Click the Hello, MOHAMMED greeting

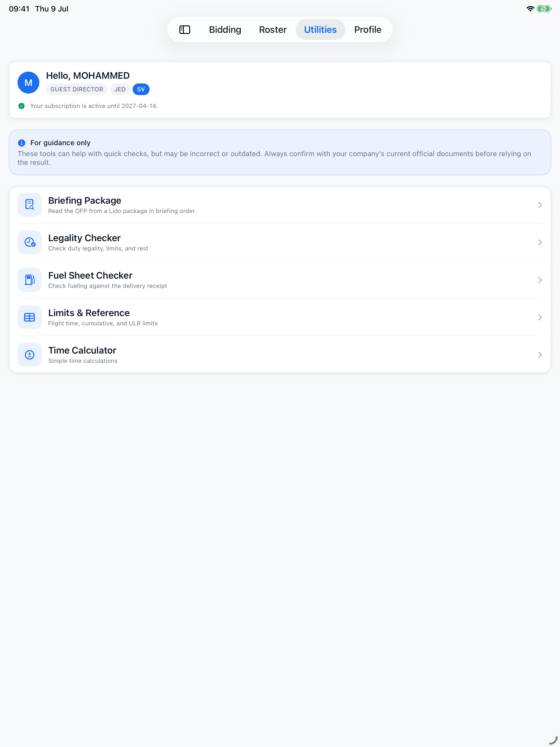tap(88, 76)
